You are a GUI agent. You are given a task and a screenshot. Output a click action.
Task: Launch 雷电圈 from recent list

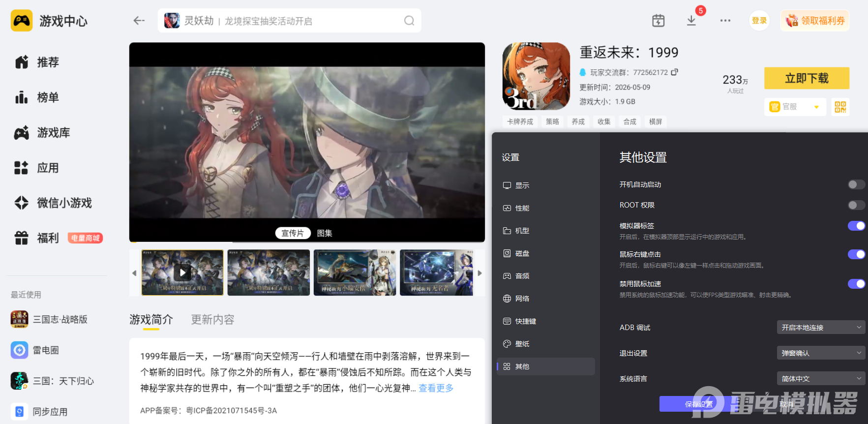(35, 350)
